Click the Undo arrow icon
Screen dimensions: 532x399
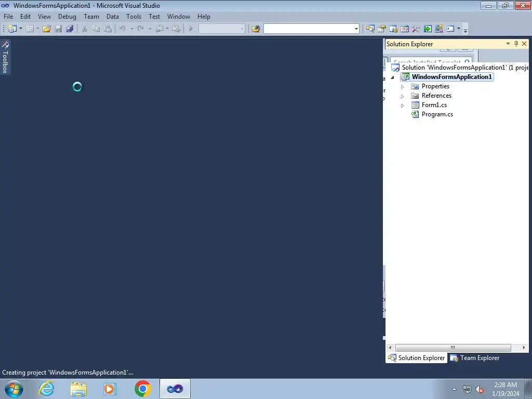tap(123, 29)
